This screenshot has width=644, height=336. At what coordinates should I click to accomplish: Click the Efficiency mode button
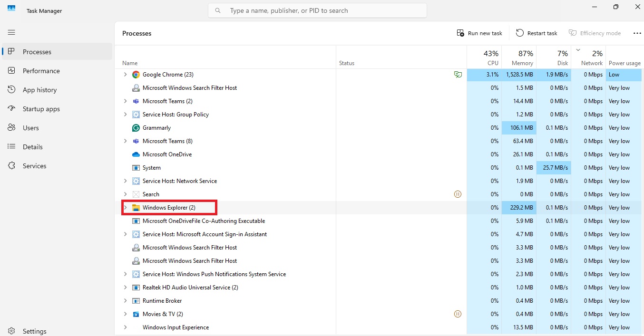click(595, 33)
